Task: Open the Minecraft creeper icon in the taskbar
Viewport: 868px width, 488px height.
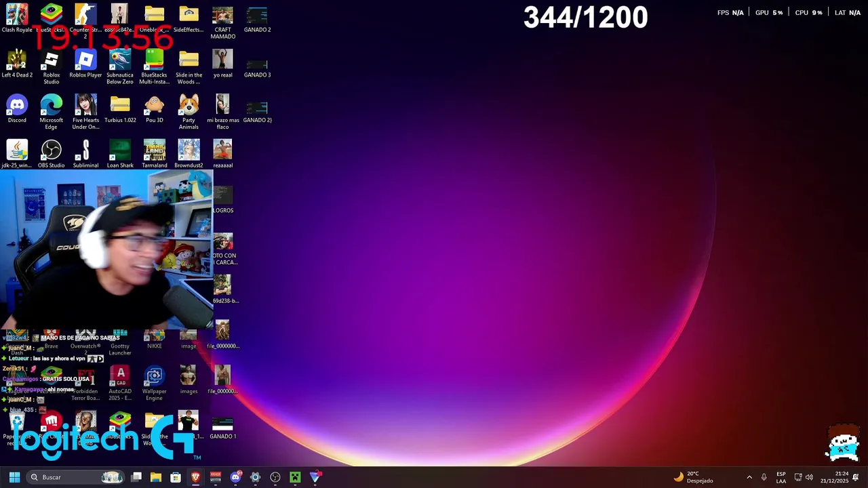Action: pyautogui.click(x=295, y=477)
